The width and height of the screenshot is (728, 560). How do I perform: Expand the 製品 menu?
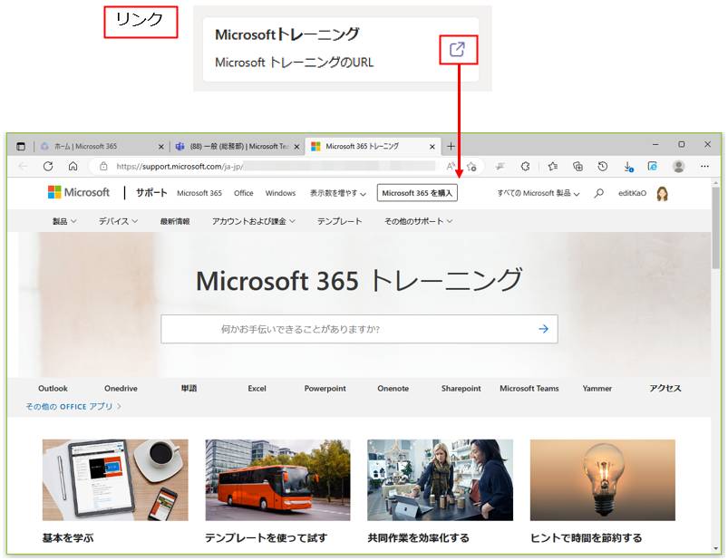(x=64, y=221)
